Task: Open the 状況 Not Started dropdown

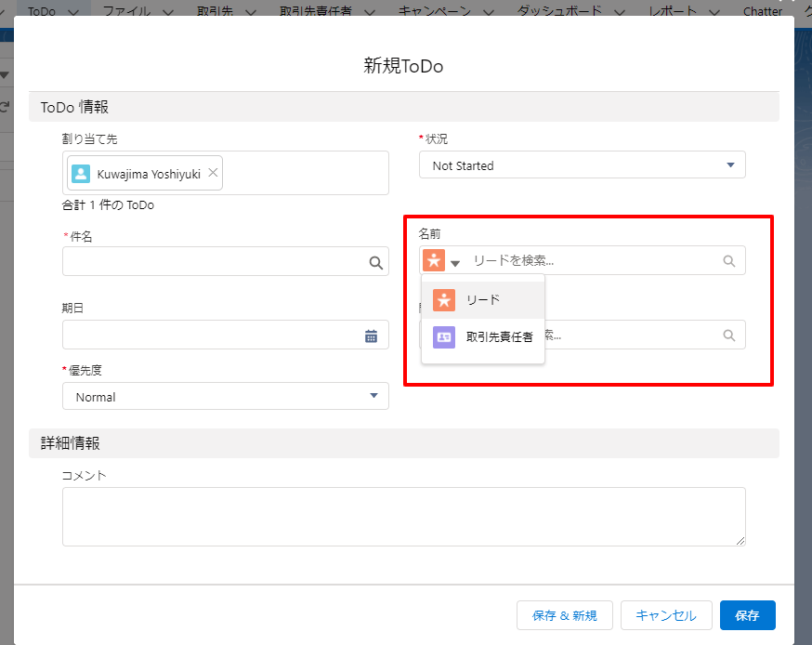Action: point(583,165)
